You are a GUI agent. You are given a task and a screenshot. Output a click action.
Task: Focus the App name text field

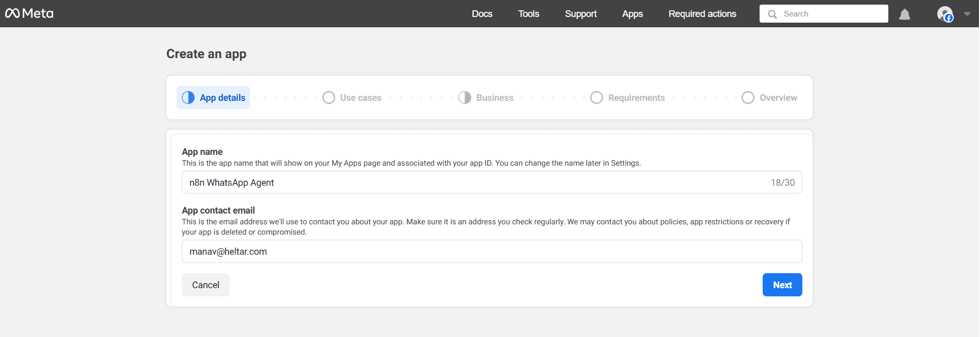[474, 183]
